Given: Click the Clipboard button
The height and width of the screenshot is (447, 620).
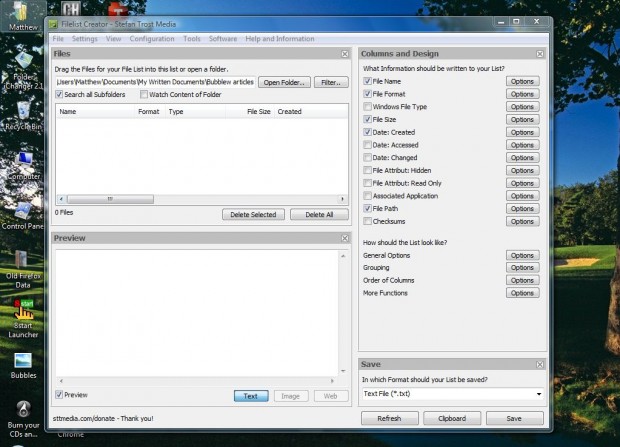Looking at the screenshot, I should [x=452, y=419].
